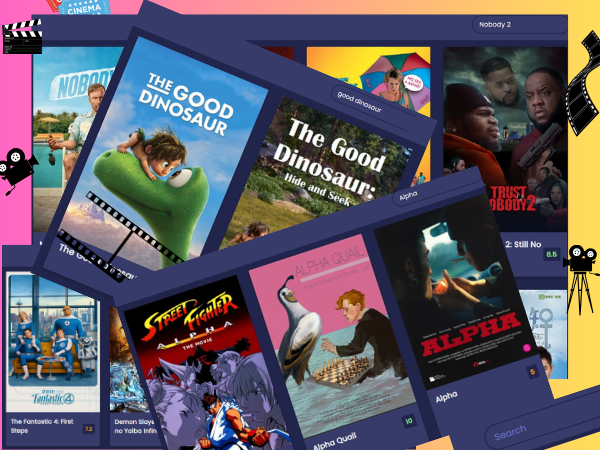Click the cinema ticket icon
The height and width of the screenshot is (450, 600).
[x=82, y=6]
